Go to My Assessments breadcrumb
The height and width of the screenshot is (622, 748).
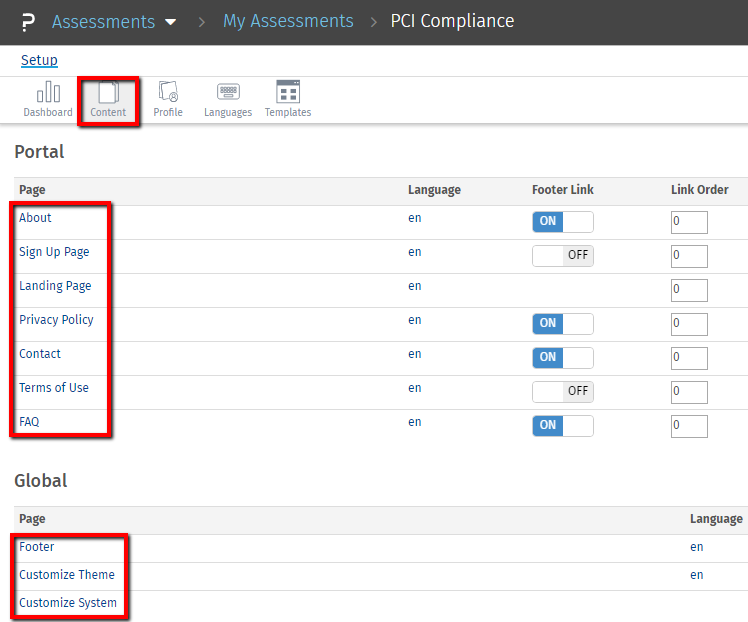(288, 21)
